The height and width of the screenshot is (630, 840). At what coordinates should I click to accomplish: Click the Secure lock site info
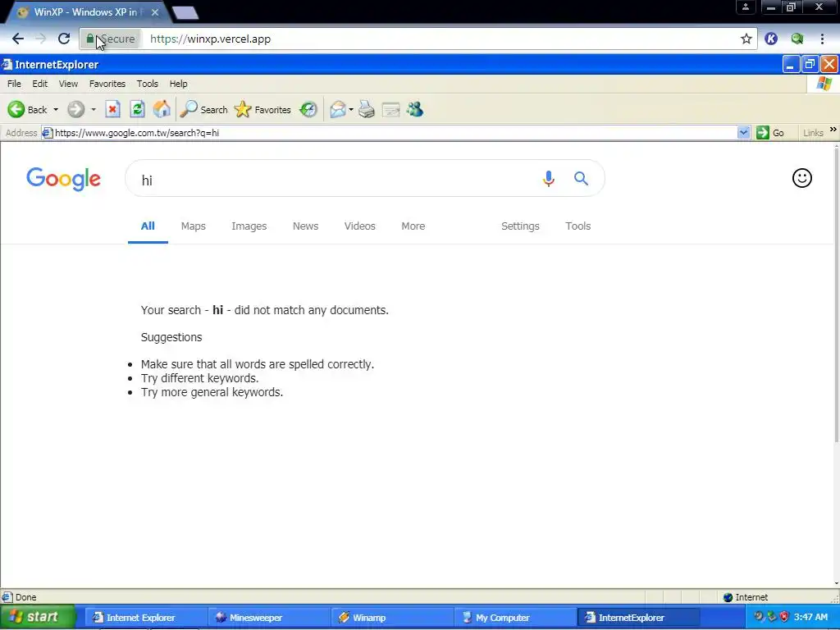pyautogui.click(x=111, y=39)
